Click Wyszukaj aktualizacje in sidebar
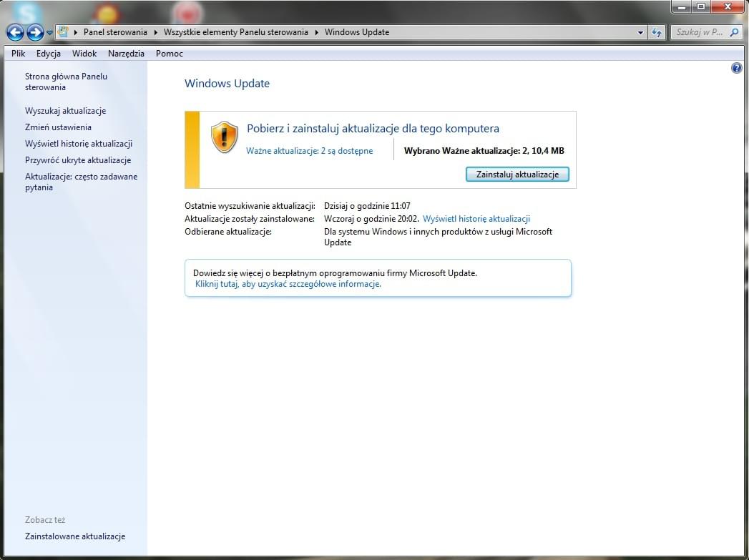This screenshot has height=560, width=749. (65, 111)
